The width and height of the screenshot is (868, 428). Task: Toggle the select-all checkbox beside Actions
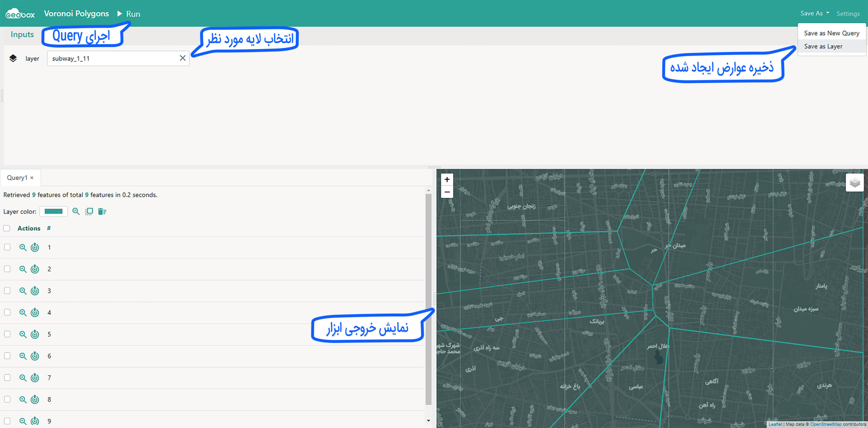coord(7,228)
